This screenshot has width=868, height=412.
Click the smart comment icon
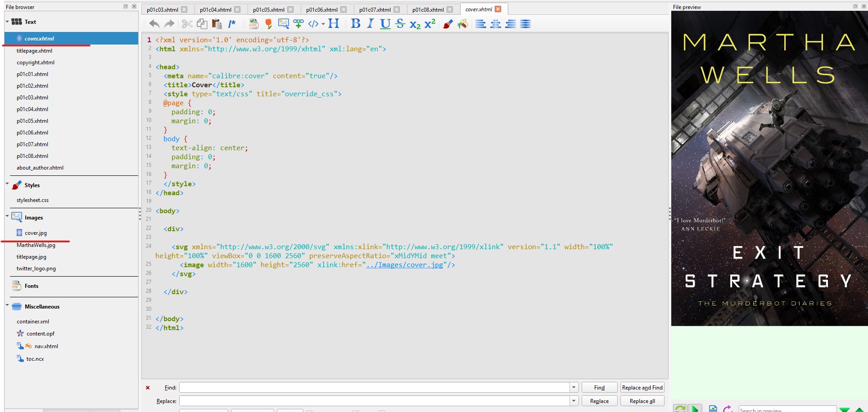click(232, 24)
